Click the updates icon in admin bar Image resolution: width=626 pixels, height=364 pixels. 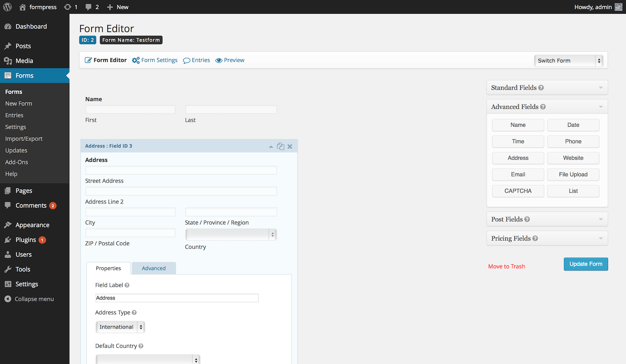click(x=71, y=7)
